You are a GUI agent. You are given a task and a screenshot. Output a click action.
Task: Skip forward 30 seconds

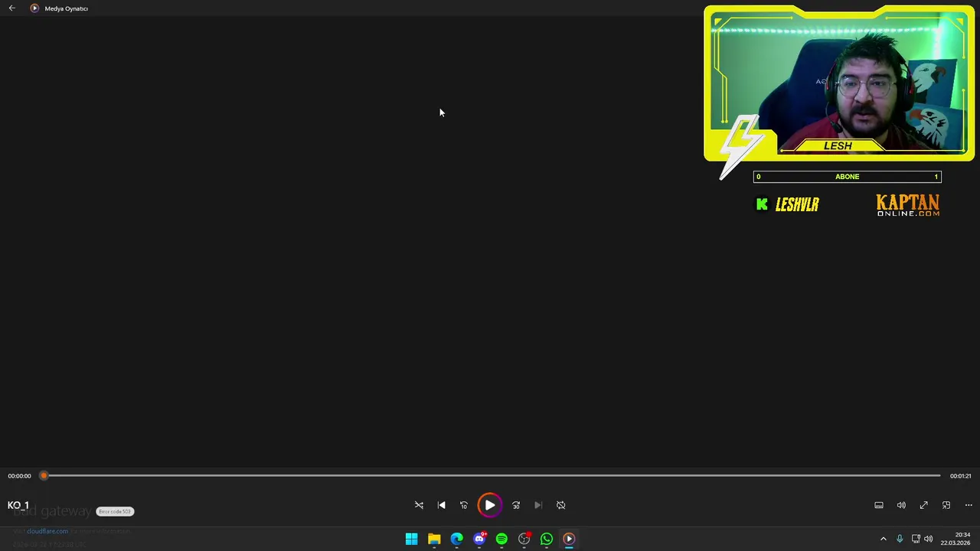point(516,505)
